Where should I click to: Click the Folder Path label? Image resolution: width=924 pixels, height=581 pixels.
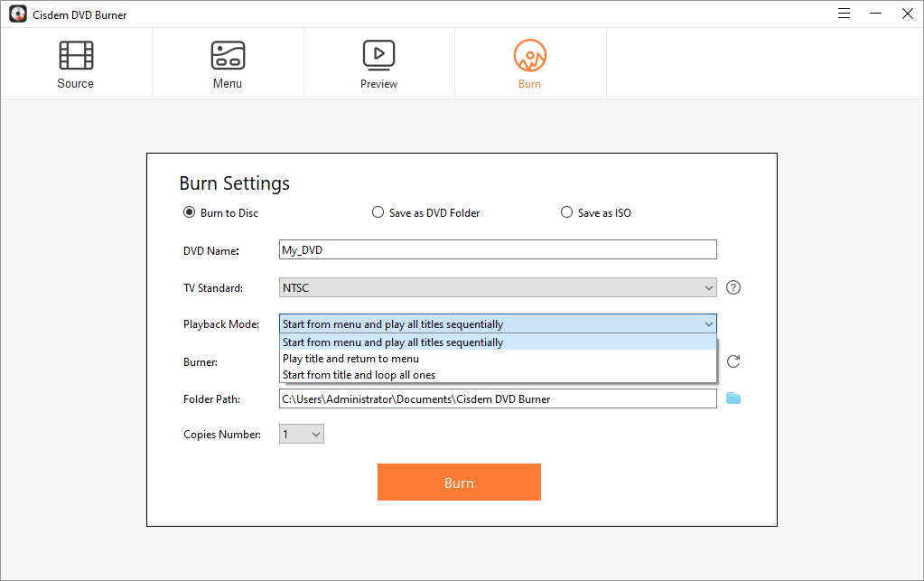(x=211, y=399)
